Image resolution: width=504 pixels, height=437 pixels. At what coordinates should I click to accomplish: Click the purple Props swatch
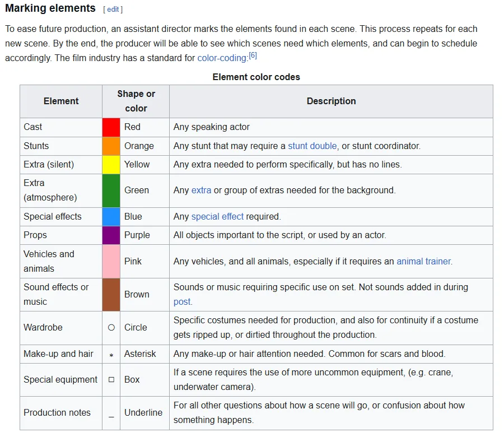click(111, 235)
